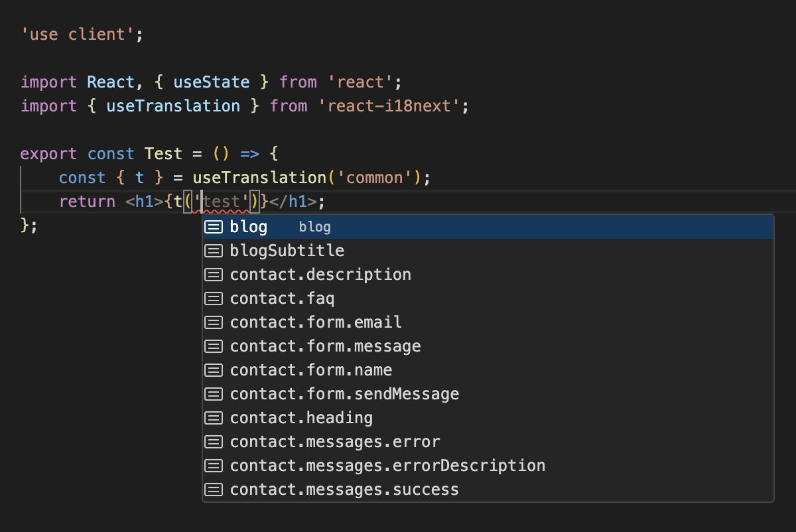Click the icon next to contact.faq entry

(x=214, y=299)
